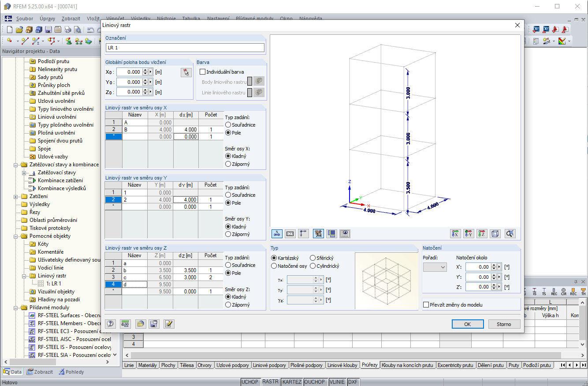Open the X0 coordinate side arrow menu

pyautogui.click(x=150, y=72)
